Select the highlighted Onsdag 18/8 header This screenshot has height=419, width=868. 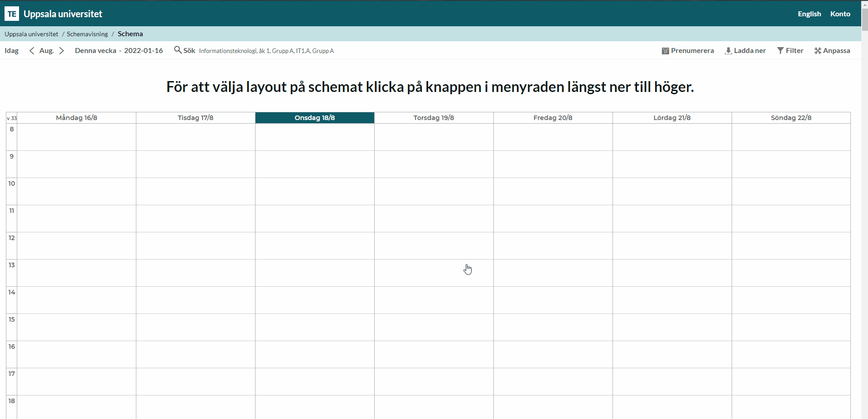315,118
